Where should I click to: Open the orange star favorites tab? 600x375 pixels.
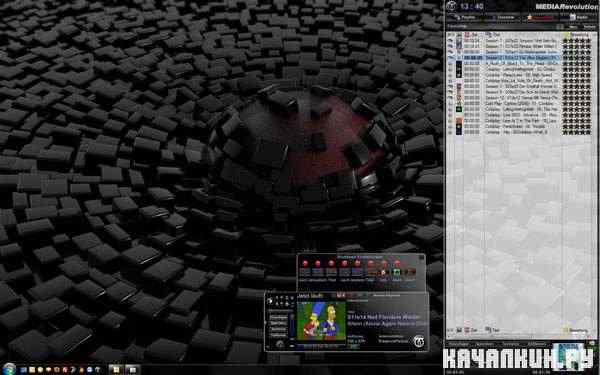tap(540, 17)
